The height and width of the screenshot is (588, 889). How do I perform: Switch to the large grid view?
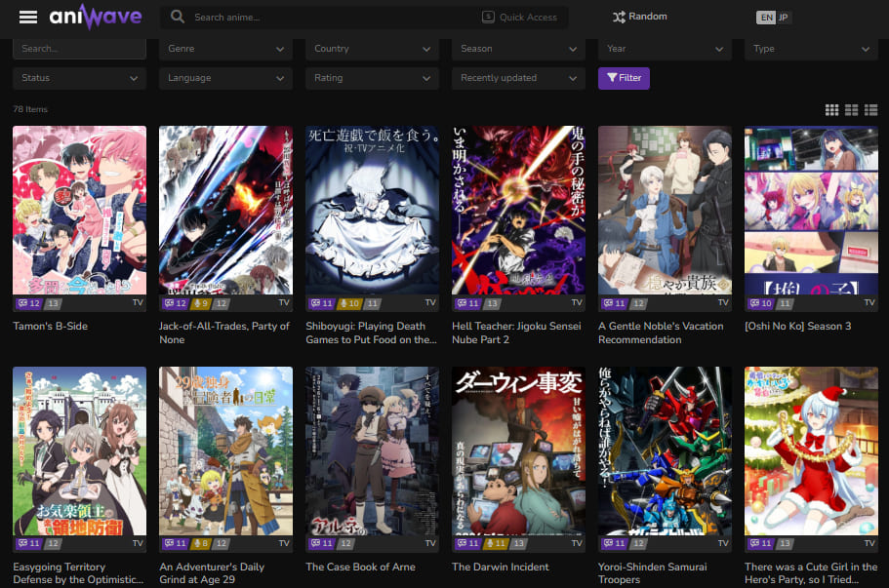point(831,110)
